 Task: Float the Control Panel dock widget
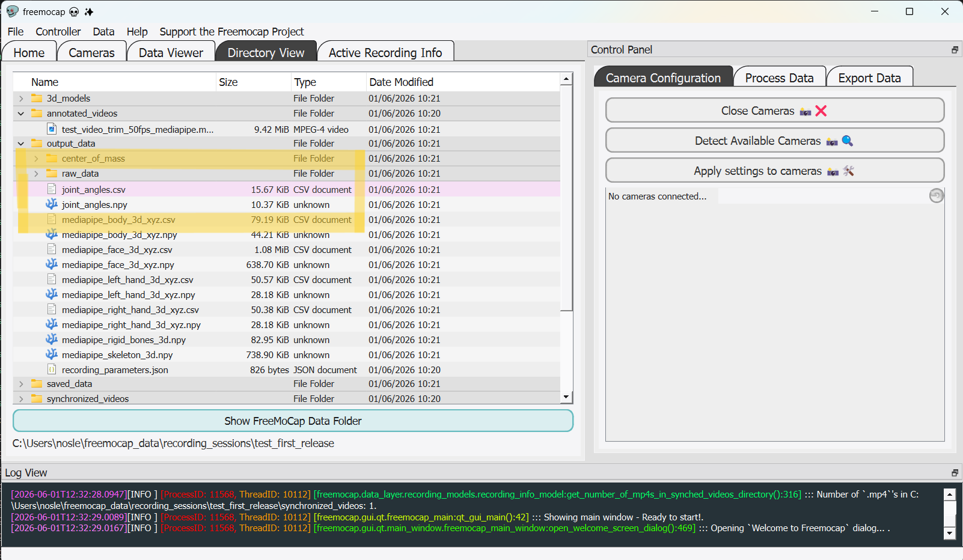955,50
